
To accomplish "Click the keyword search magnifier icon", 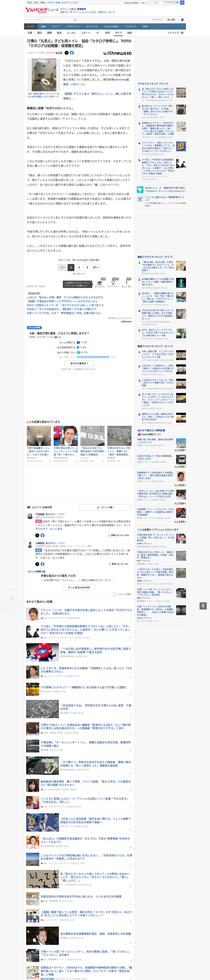I will (75, 19).
